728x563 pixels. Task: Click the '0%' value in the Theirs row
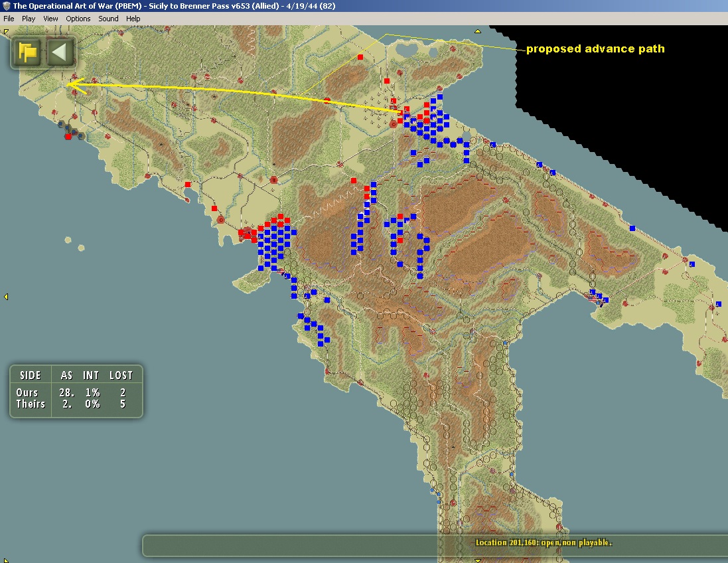click(x=92, y=404)
